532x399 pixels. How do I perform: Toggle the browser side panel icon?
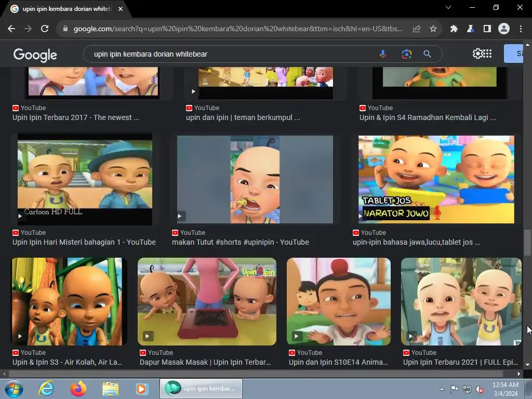[x=487, y=29]
